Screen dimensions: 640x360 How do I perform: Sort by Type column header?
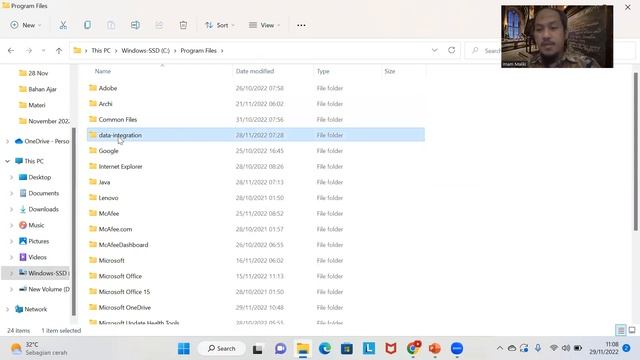(323, 71)
